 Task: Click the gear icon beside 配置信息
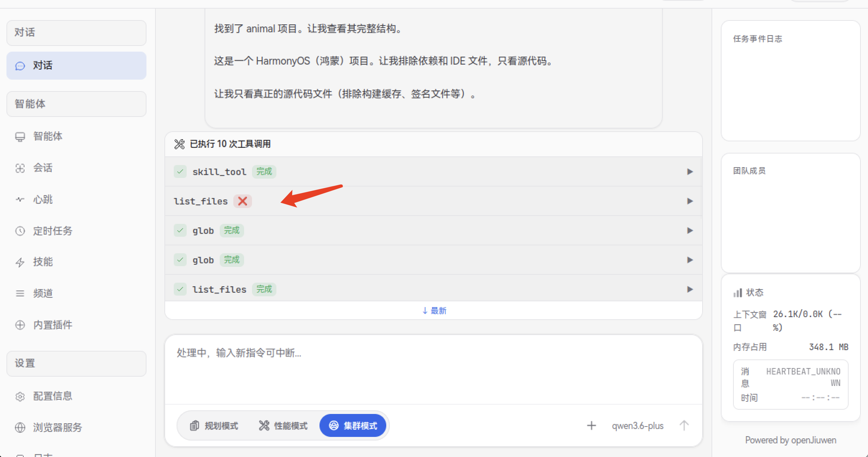pyautogui.click(x=20, y=396)
